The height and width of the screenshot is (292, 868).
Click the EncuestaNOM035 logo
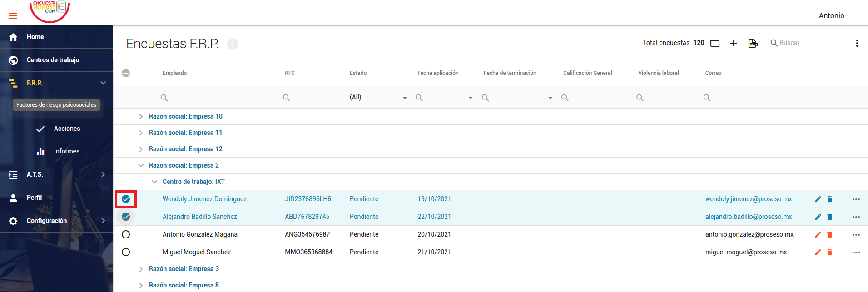pos(50,11)
